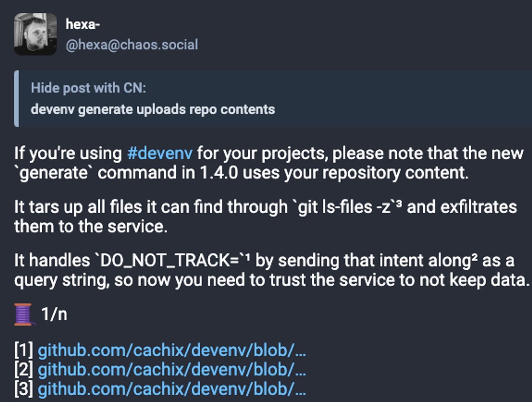Image resolution: width=532 pixels, height=402 pixels.
Task: Click the display name hexa-
Action: pos(83,24)
